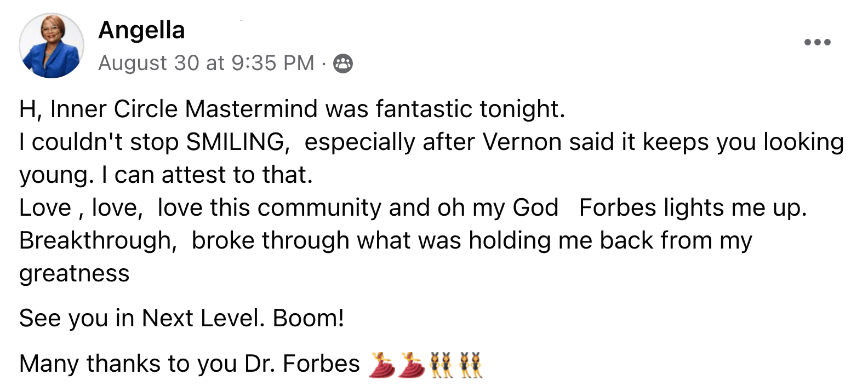
Task: Click the word SMILING in the post
Action: coord(236,142)
